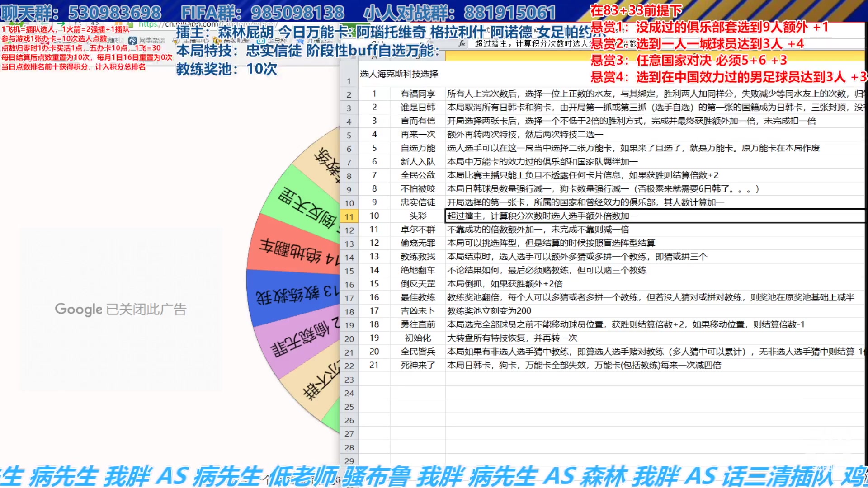Viewport: 868px width, 488px height.
Task: Click description cell 本局倒抓，如果获胜额外+2倍
Action: [654, 284]
